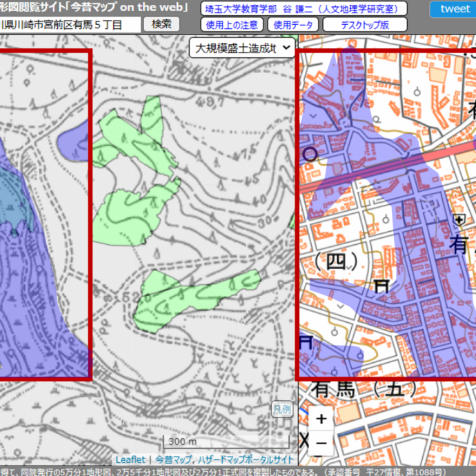
Task: Open the 大規模盛土造成地 overlay dropdown
Action: [242, 48]
